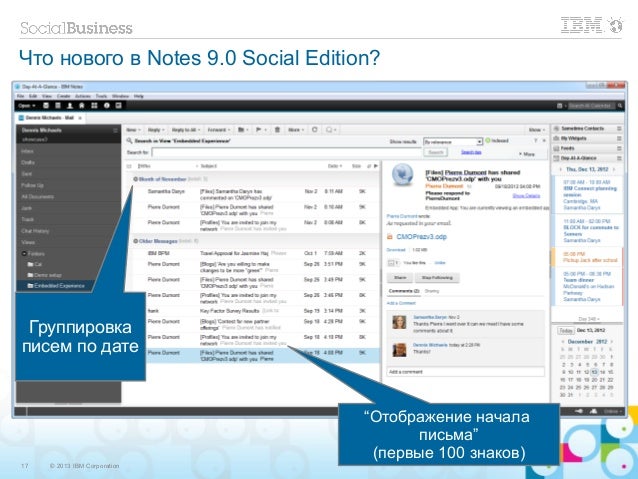Click in the Search for input field
This screenshot has width=638, height=479.
tap(286, 152)
